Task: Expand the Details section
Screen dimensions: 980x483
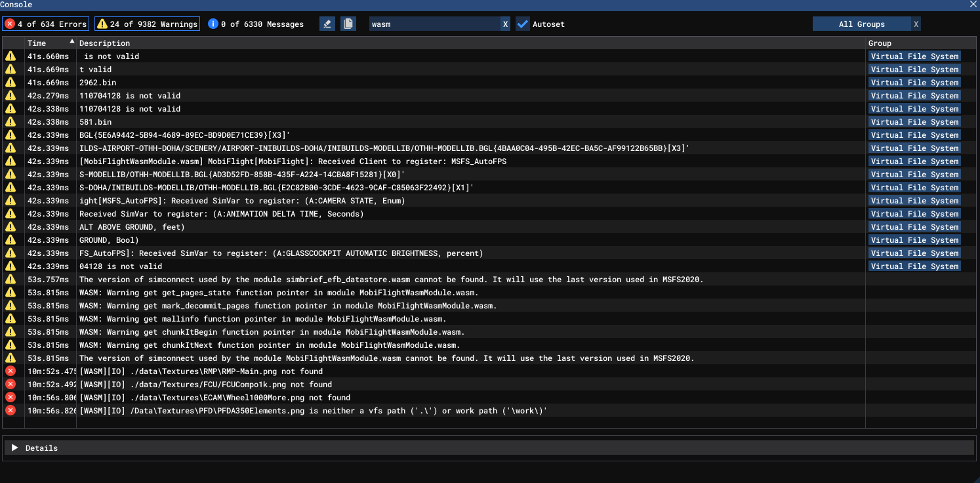Action: coord(15,448)
